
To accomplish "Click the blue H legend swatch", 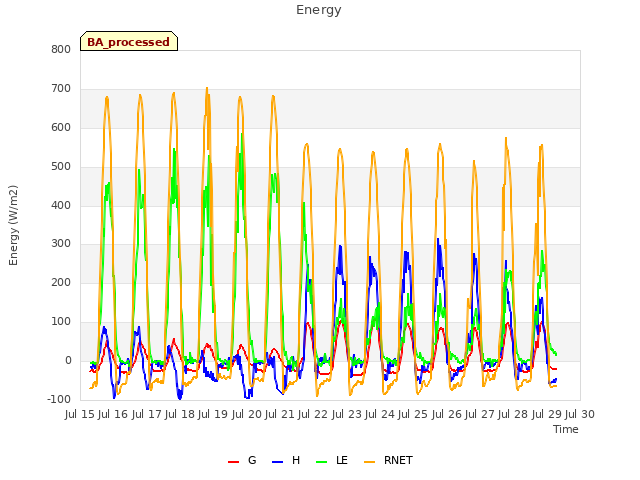I will [x=277, y=462].
